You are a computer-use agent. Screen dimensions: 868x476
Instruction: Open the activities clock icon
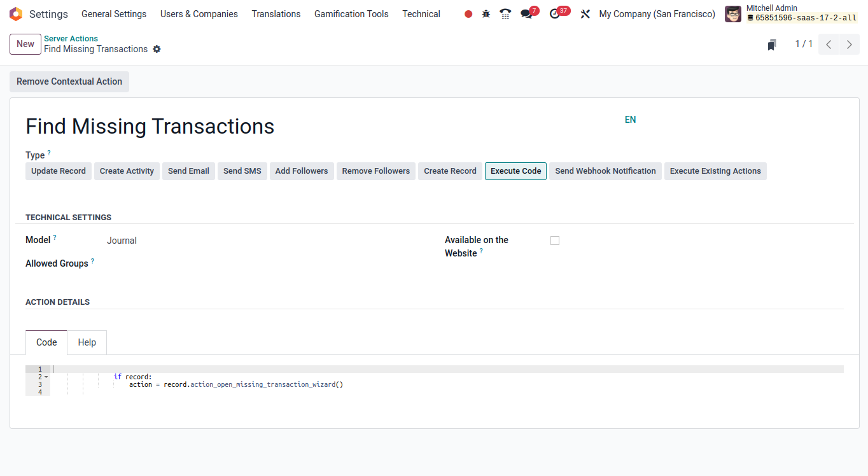pos(555,14)
